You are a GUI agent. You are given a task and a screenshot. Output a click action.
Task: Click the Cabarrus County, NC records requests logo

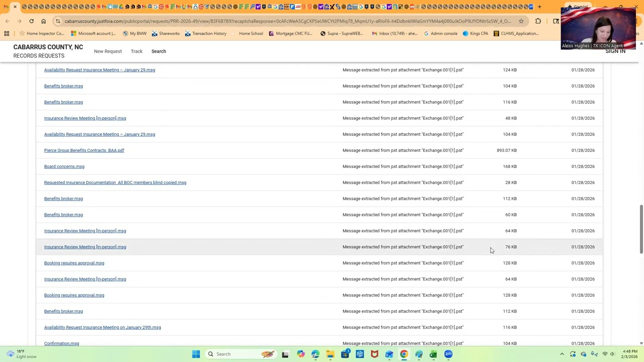click(x=48, y=51)
